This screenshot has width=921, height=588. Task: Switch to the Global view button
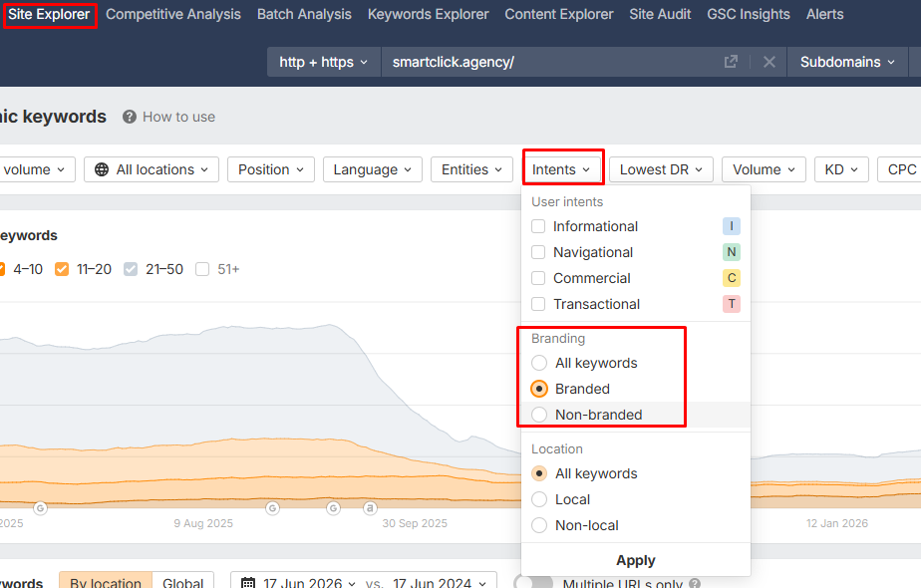pos(183,582)
